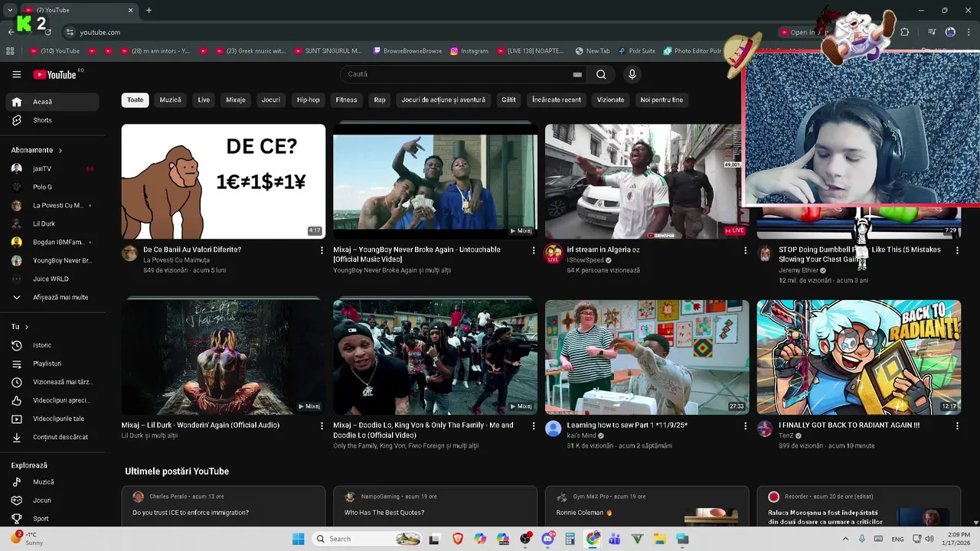Select the Încărcate recent filter chip
This screenshot has width=980, height=551.
point(557,100)
